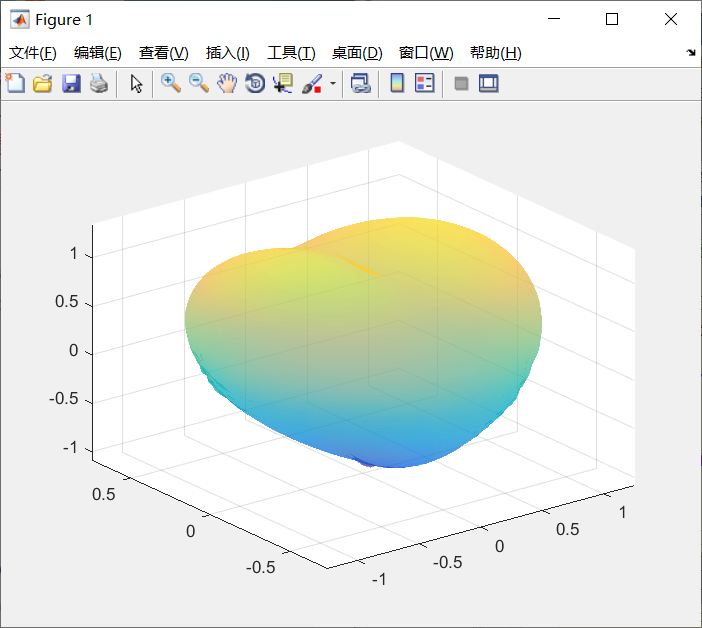702x628 pixels.
Task: Click the dock figure arrow at menu bar end
Action: click(691, 53)
